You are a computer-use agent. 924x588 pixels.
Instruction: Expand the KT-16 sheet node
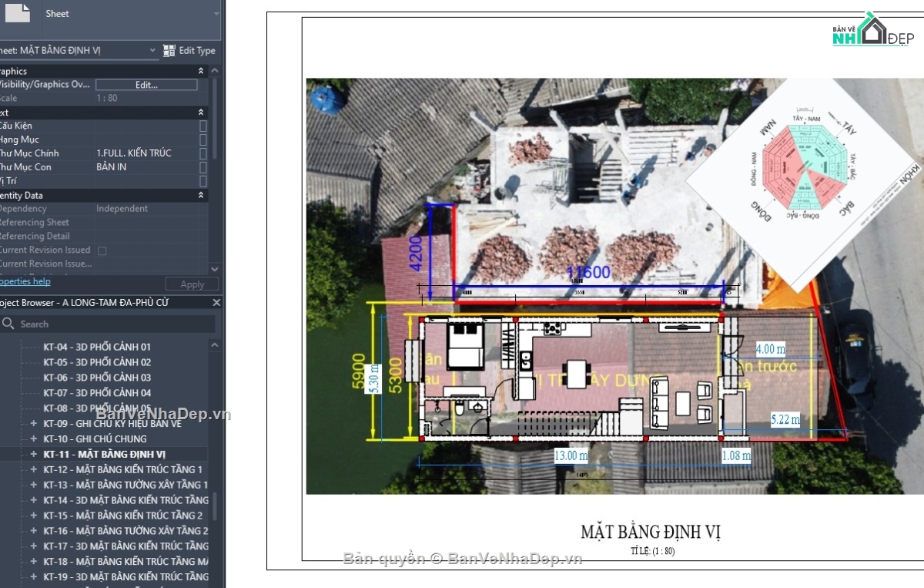click(x=33, y=531)
